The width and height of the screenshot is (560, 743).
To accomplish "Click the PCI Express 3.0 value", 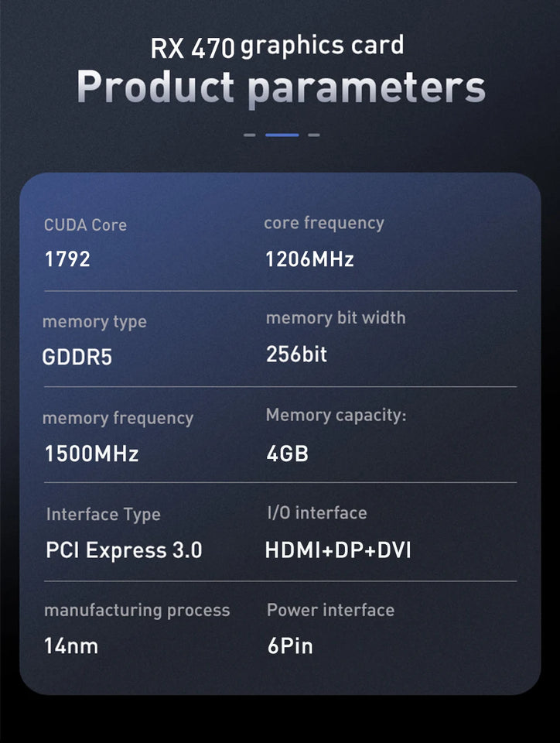I will [x=124, y=550].
